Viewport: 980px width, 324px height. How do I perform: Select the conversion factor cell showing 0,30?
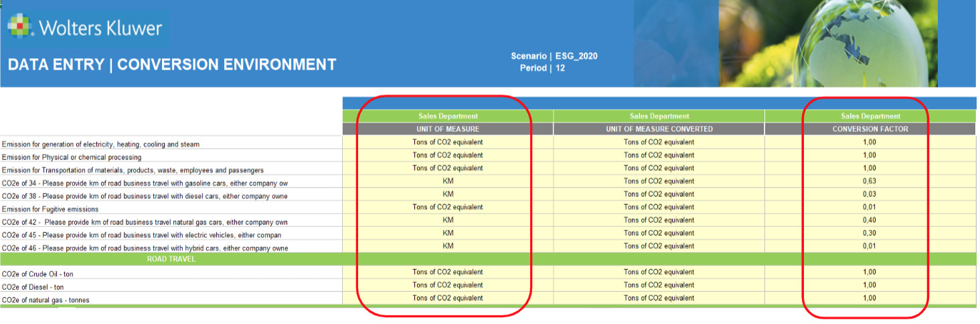(870, 233)
